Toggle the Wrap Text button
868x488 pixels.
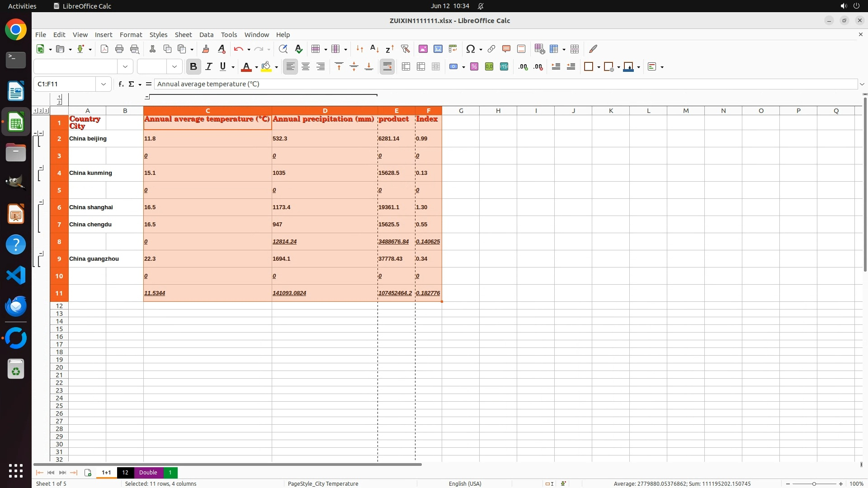387,67
